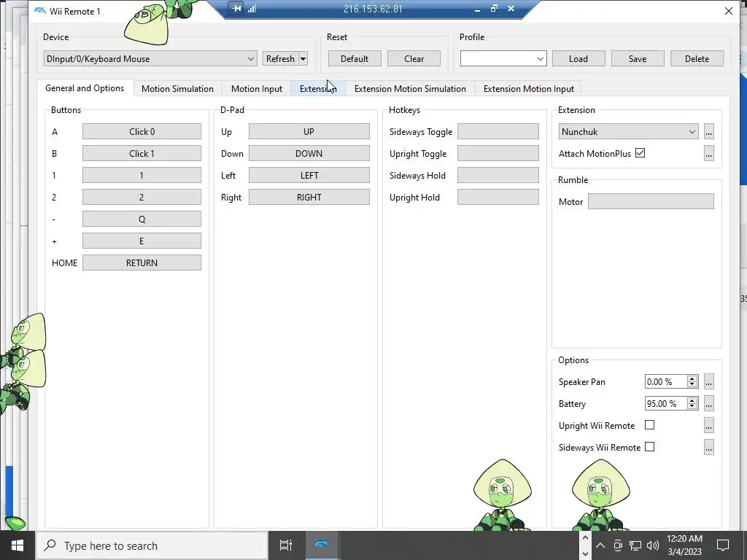Click the HOME mapping RETURN button
The width and height of the screenshot is (747, 560).
coord(142,262)
